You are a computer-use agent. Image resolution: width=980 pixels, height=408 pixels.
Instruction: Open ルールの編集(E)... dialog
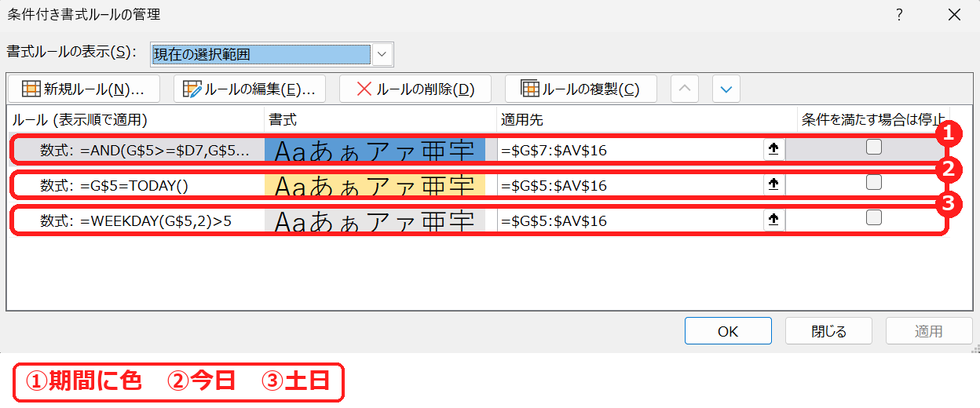[x=250, y=89]
